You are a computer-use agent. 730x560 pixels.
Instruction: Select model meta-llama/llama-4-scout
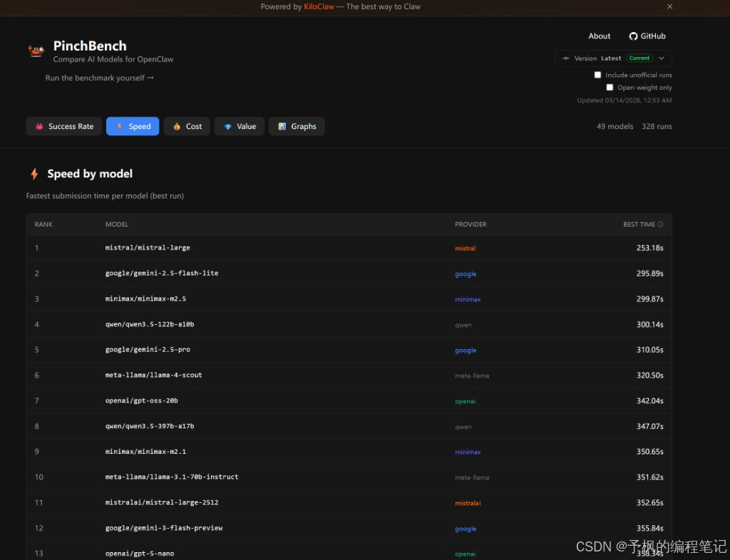(x=154, y=375)
